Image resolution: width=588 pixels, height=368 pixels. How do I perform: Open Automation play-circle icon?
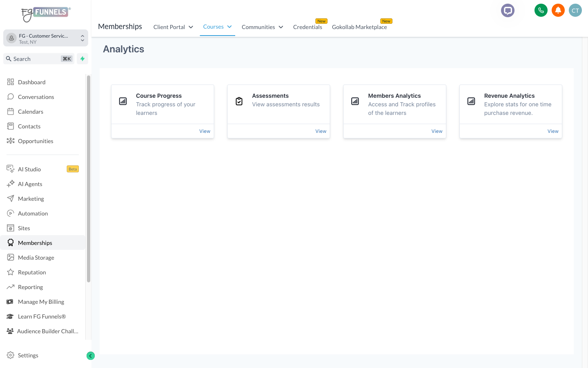pos(11,213)
